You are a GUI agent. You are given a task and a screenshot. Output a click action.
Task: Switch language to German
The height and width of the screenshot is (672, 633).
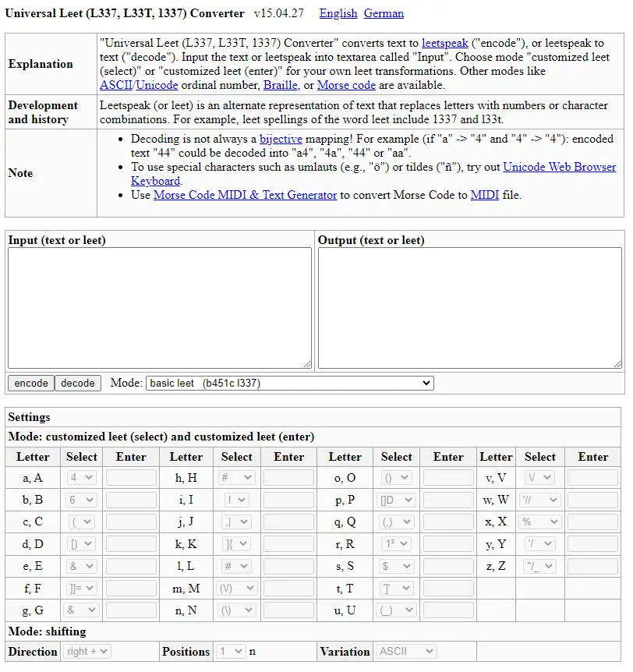[x=384, y=14]
